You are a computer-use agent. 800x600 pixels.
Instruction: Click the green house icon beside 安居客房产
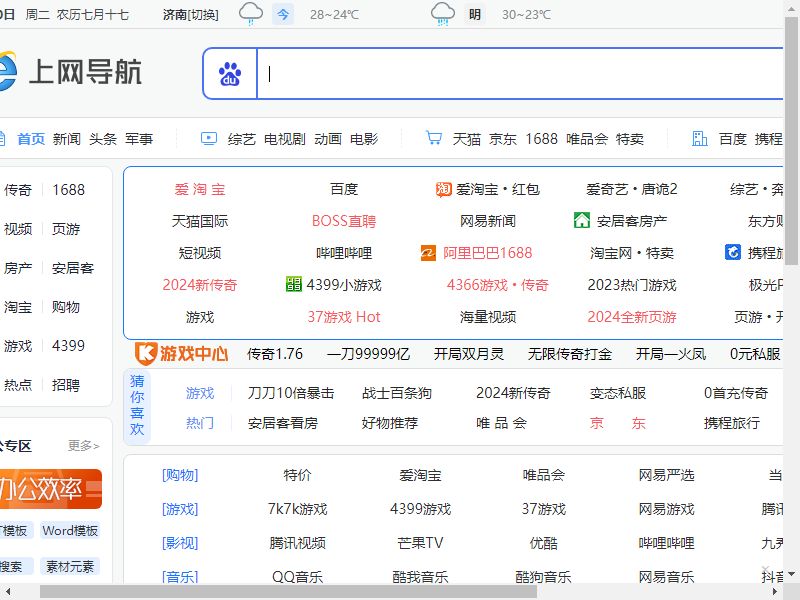[582, 220]
